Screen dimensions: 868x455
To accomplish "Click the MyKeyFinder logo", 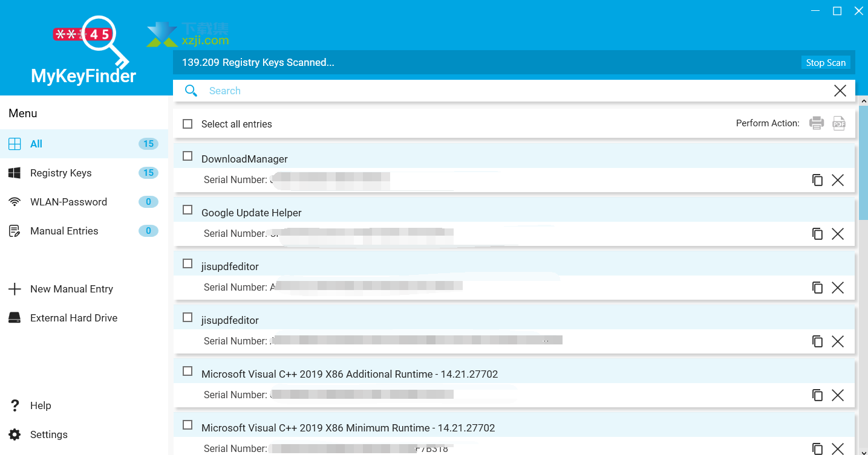I will [85, 50].
